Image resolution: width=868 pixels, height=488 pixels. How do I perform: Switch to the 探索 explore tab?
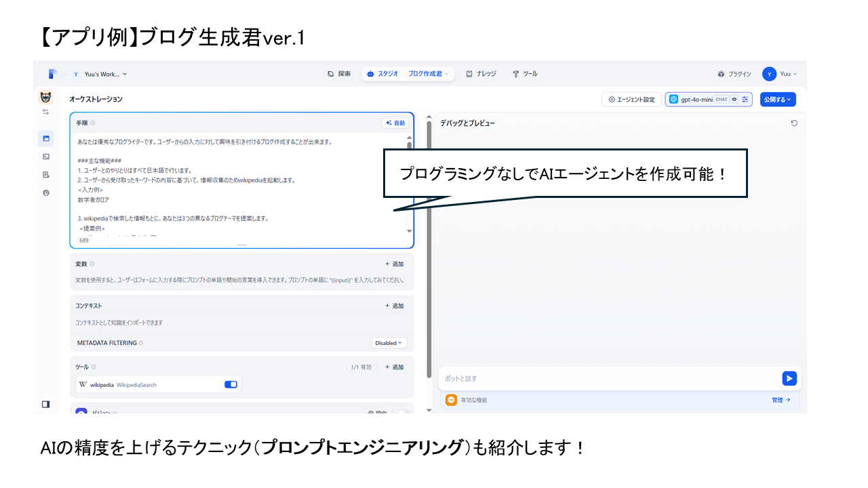tap(339, 74)
